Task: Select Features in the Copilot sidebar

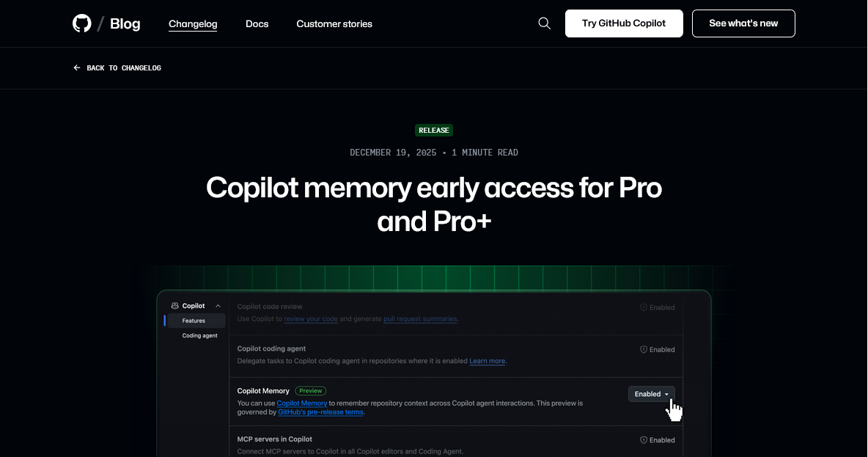Action: point(194,321)
